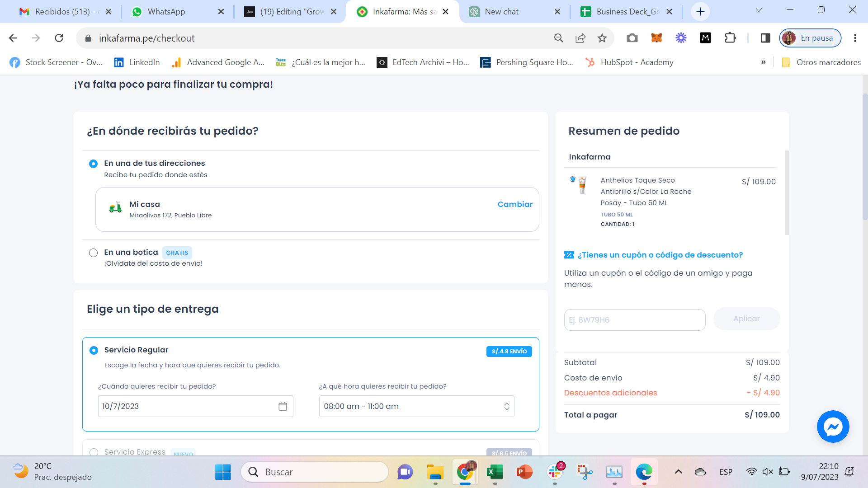Click the address bar URL

click(x=146, y=38)
